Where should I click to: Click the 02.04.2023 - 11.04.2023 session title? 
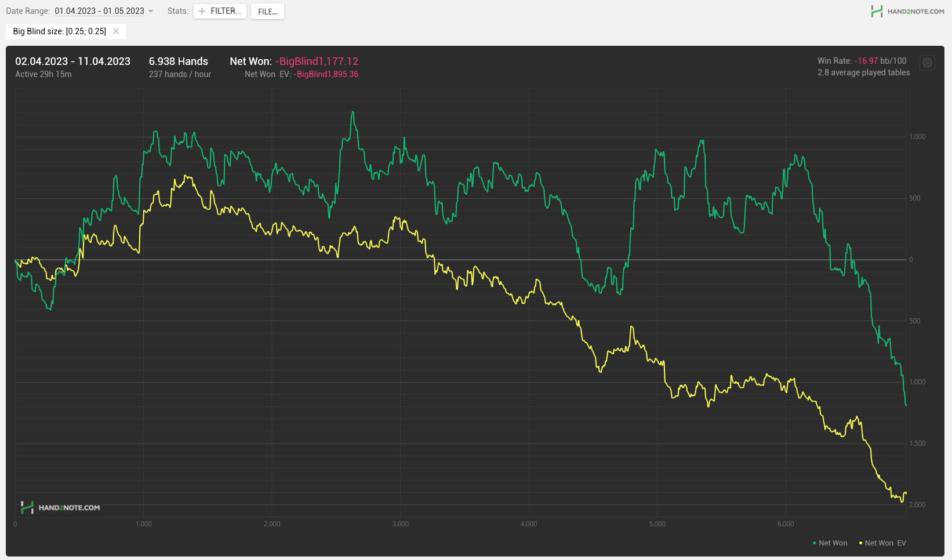[73, 61]
